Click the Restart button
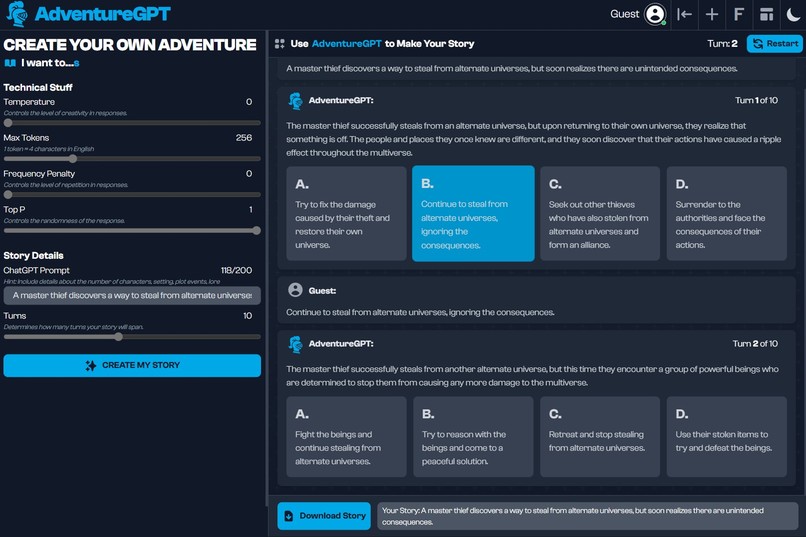The height and width of the screenshot is (537, 806). point(775,44)
